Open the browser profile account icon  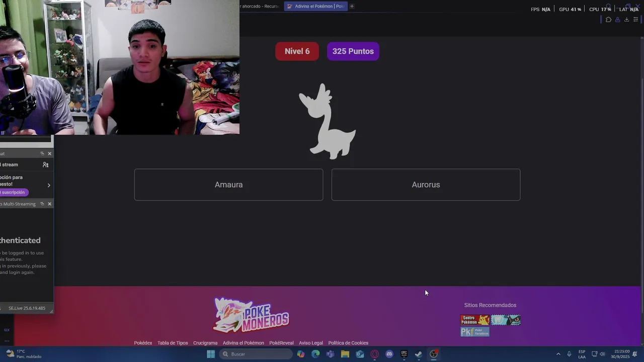click(617, 20)
